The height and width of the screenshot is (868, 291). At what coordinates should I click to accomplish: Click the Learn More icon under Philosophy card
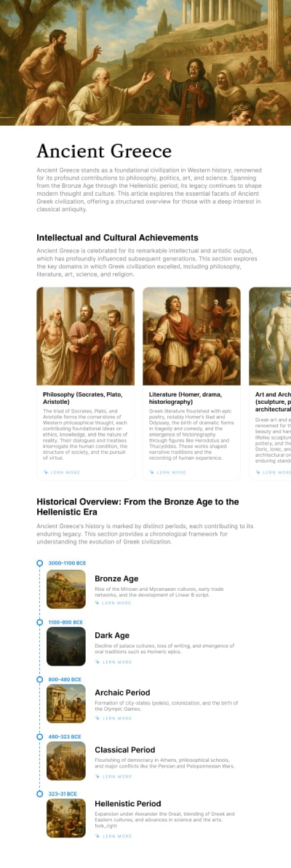coord(45,472)
